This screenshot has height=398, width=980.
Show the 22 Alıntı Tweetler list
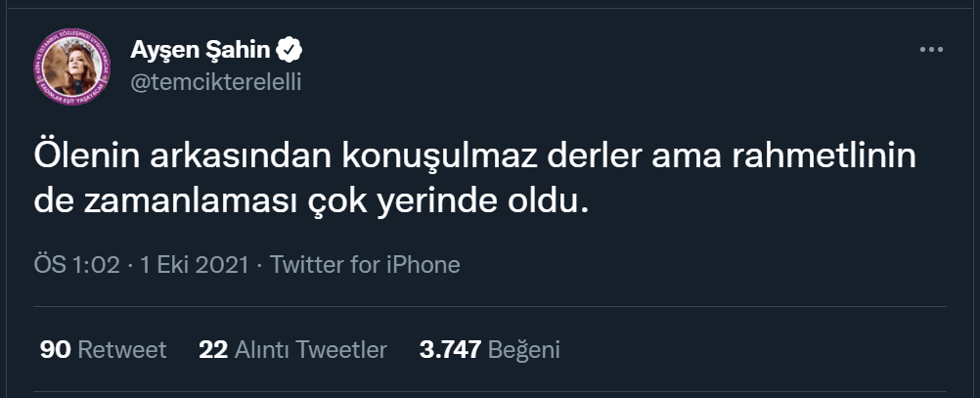pyautogui.click(x=292, y=349)
